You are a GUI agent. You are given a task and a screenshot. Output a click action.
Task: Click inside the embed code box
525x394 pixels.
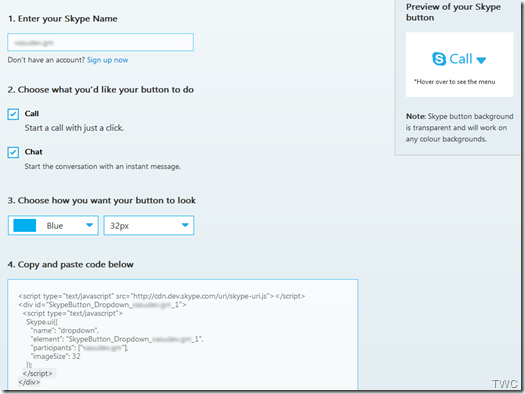tap(182, 334)
